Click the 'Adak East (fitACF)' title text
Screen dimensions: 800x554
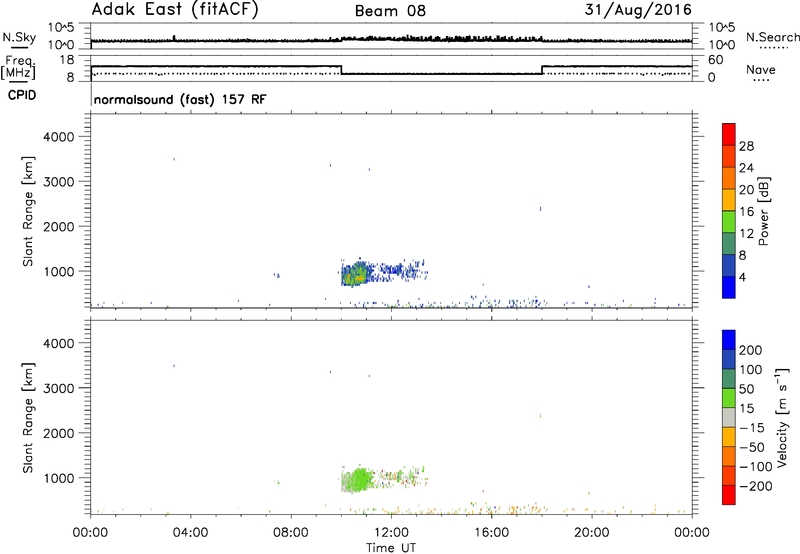point(175,9)
